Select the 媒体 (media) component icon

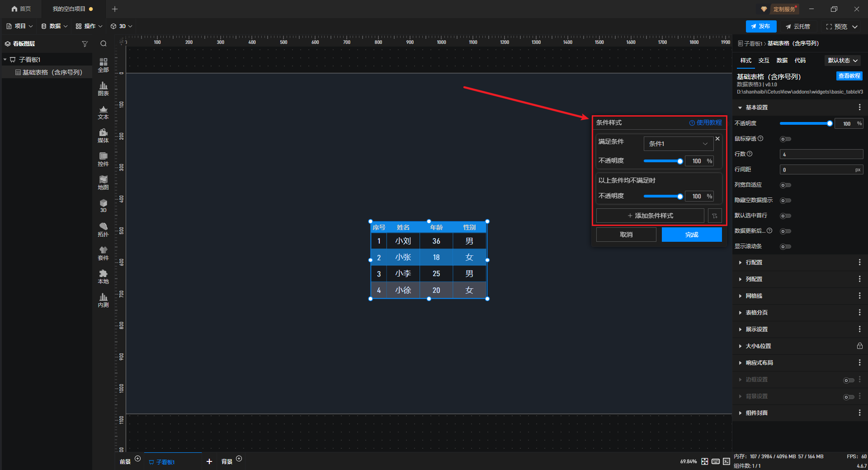[x=103, y=136]
